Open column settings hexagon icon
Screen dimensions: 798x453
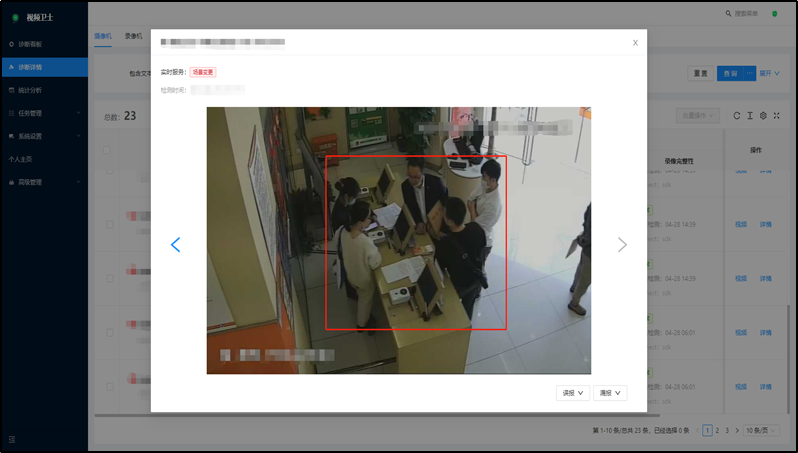763,116
